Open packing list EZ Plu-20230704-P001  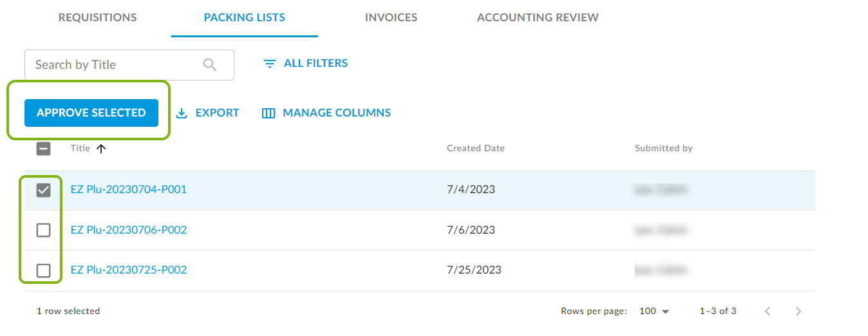128,190
